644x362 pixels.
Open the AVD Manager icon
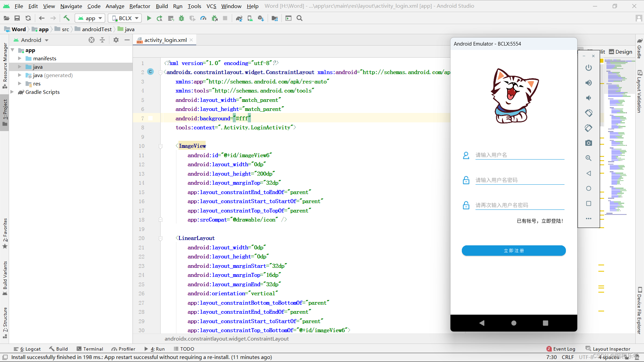coord(250,18)
